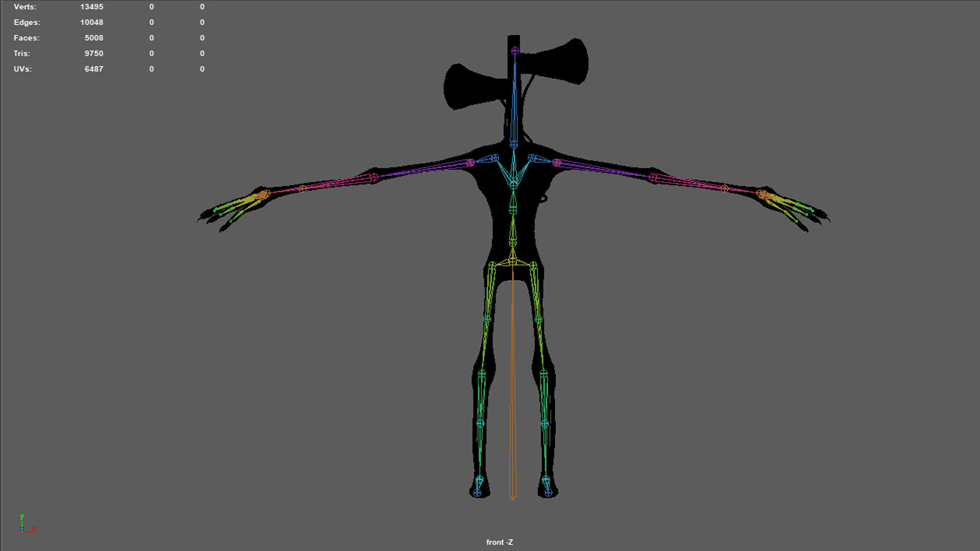The width and height of the screenshot is (980, 551).
Task: Click the screen-right toe joint
Action: coord(548,493)
